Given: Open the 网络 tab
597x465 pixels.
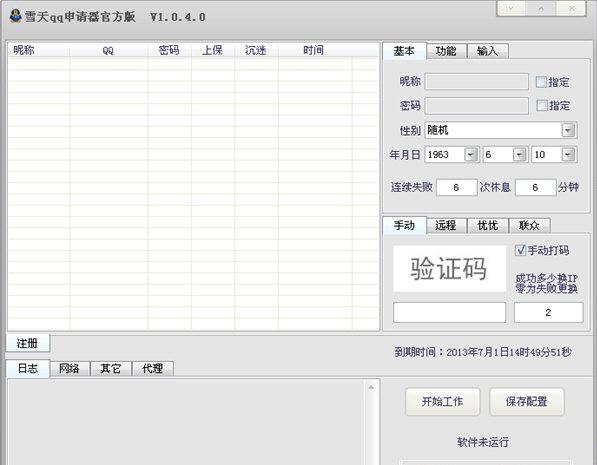Looking at the screenshot, I should [69, 369].
